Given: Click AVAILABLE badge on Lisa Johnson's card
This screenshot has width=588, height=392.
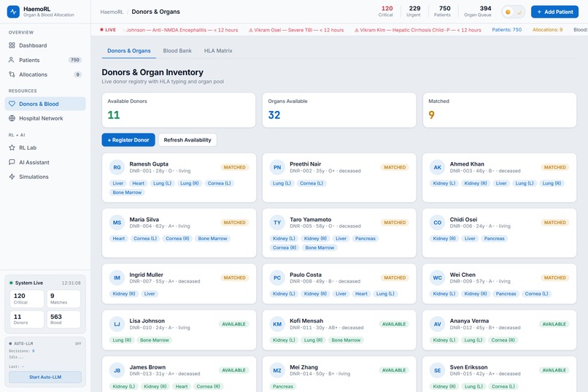Looking at the screenshot, I should tap(233, 324).
